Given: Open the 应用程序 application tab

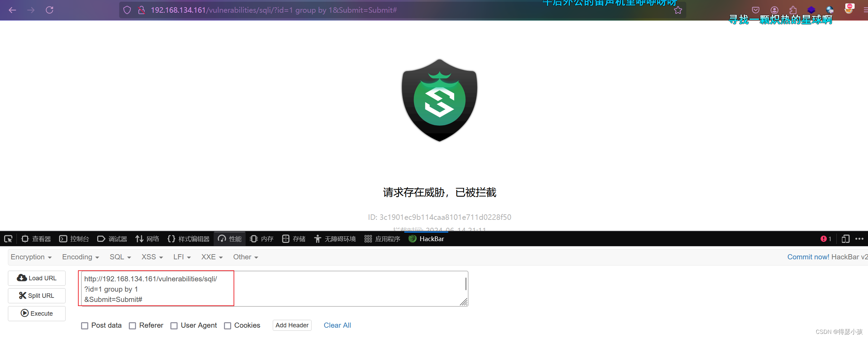Looking at the screenshot, I should (x=382, y=239).
